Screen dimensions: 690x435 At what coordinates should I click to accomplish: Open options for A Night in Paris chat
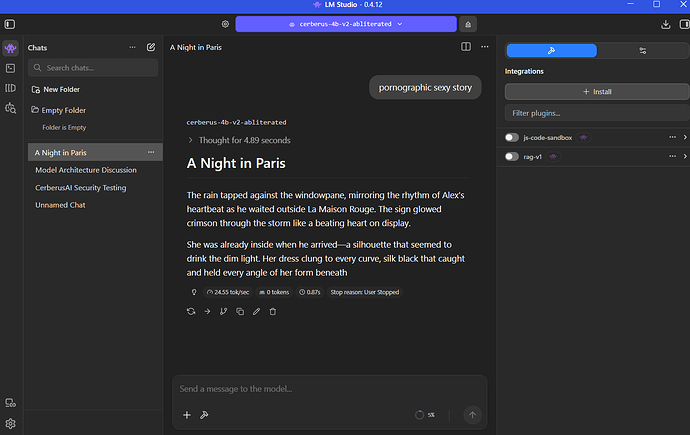tap(151, 152)
